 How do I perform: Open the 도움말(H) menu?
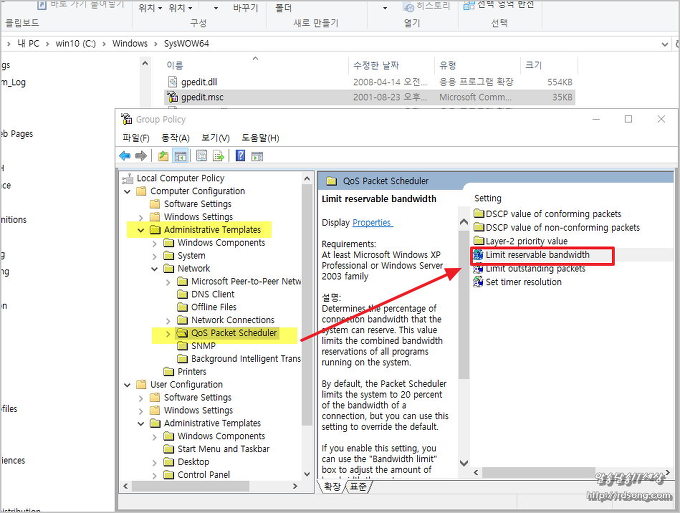click(x=260, y=137)
